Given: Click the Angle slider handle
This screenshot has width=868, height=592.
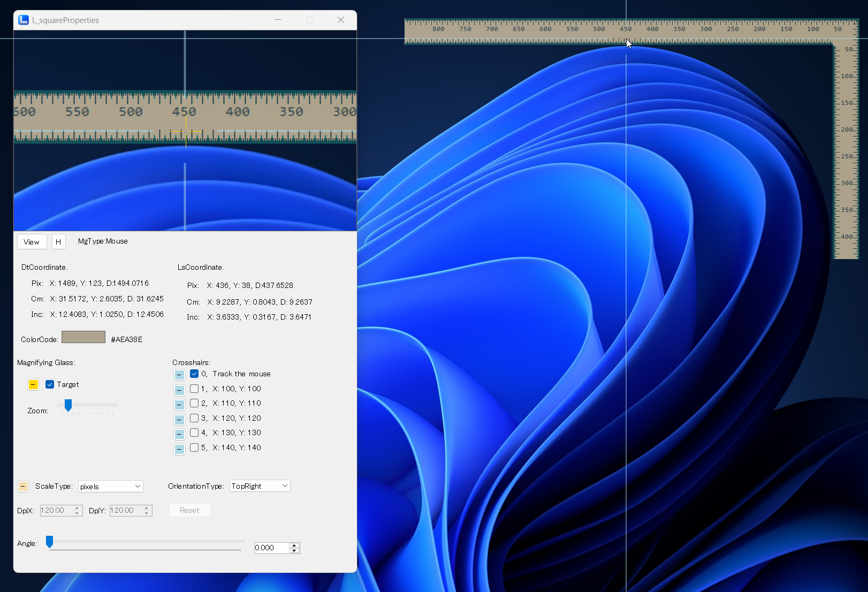Looking at the screenshot, I should (49, 542).
